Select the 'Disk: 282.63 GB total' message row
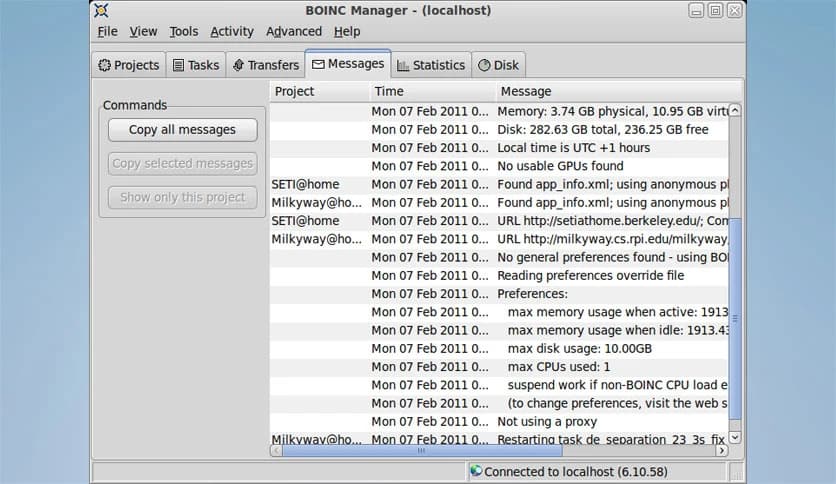 (499, 130)
